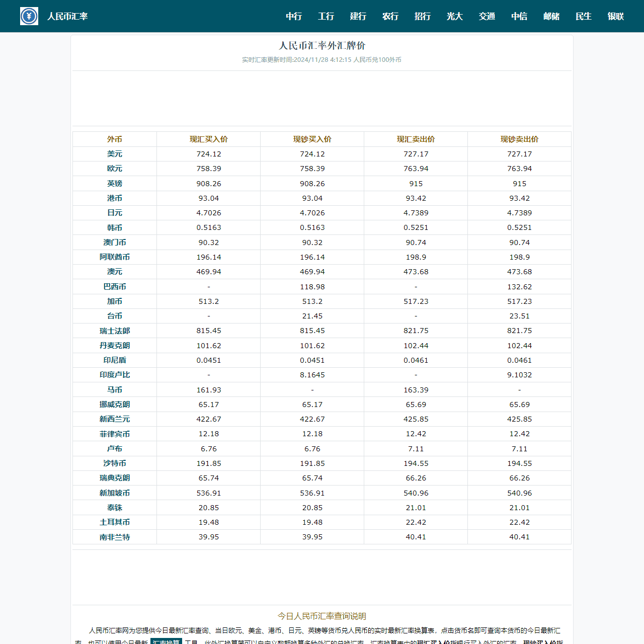Open the 中信 bank rates
This screenshot has width=644, height=644.
pyautogui.click(x=519, y=16)
